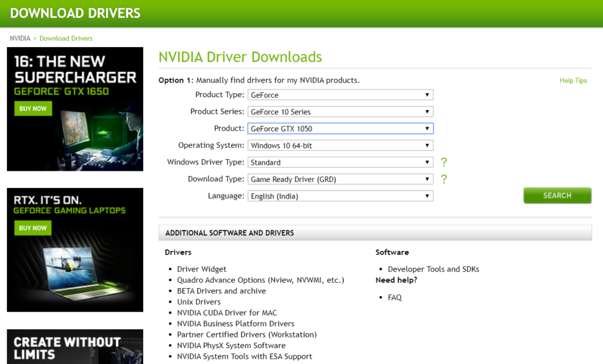This screenshot has width=603, height=364.
Task: Open the Product Type dropdown
Action: 340,95
